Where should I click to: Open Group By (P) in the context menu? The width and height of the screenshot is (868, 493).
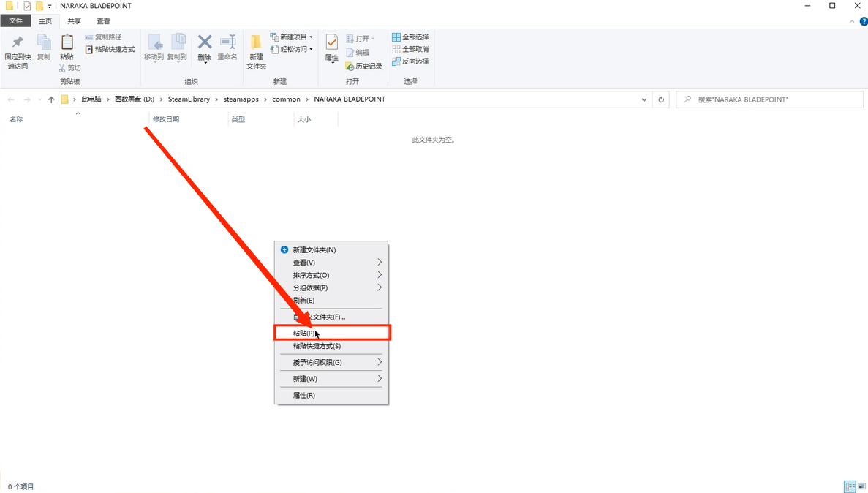pyautogui.click(x=331, y=288)
